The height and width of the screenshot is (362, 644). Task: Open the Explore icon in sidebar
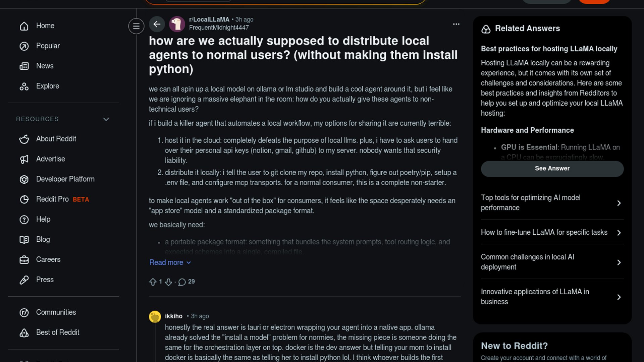[x=24, y=86]
